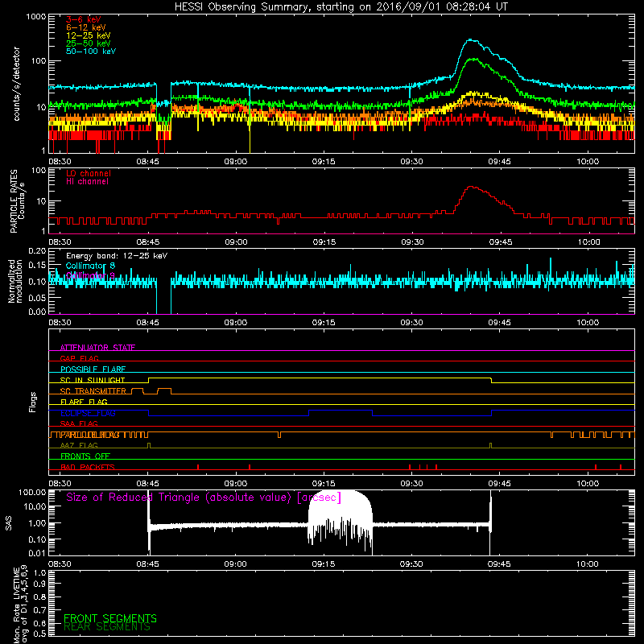Image resolution: width=644 pixels, height=644 pixels.
Task: Click 09:00 under the modulation plot
Action: tap(236, 323)
